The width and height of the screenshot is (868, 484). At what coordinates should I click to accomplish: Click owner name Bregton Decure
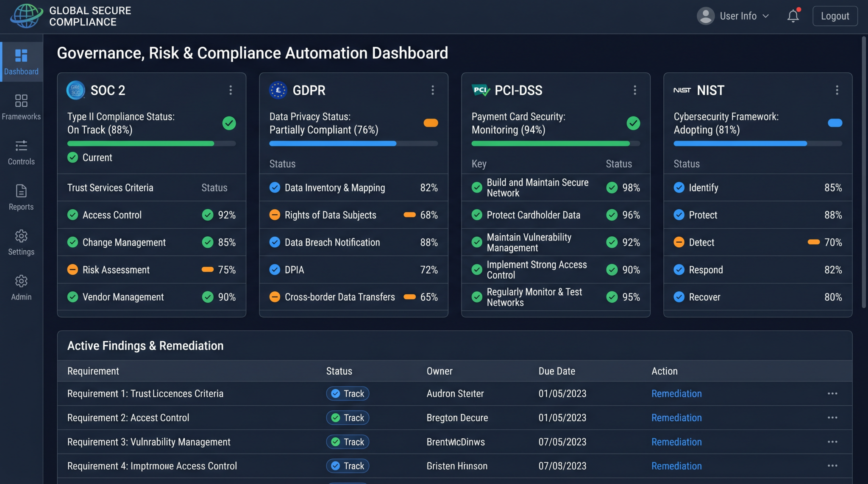click(x=457, y=418)
